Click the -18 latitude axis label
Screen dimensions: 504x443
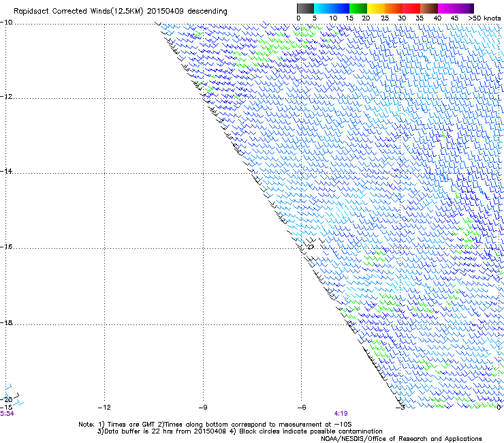6,322
